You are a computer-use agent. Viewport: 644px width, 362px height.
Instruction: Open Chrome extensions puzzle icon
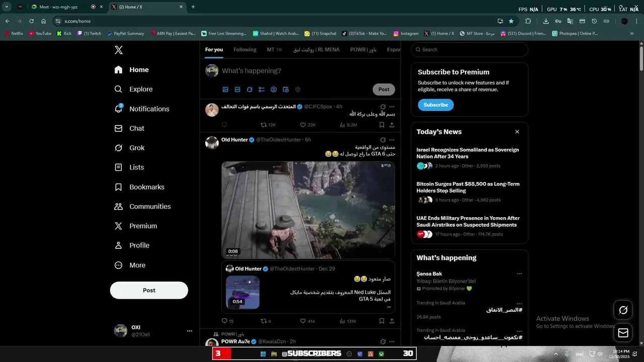(528, 21)
